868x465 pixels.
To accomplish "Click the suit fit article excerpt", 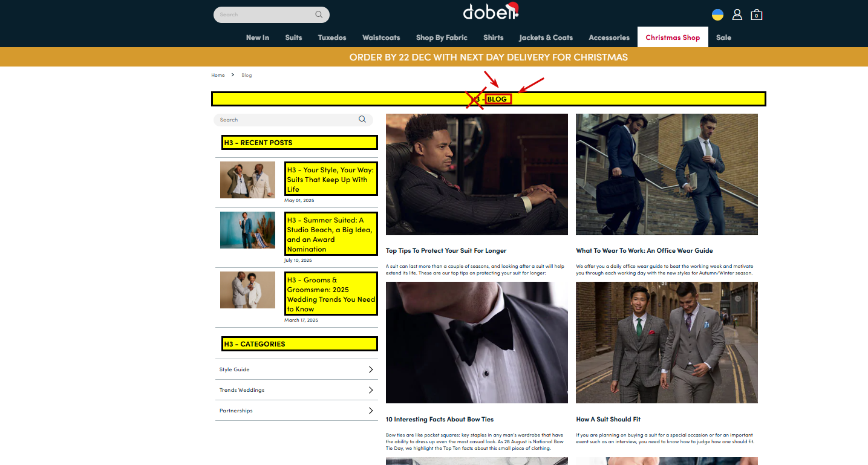I will coord(665,438).
